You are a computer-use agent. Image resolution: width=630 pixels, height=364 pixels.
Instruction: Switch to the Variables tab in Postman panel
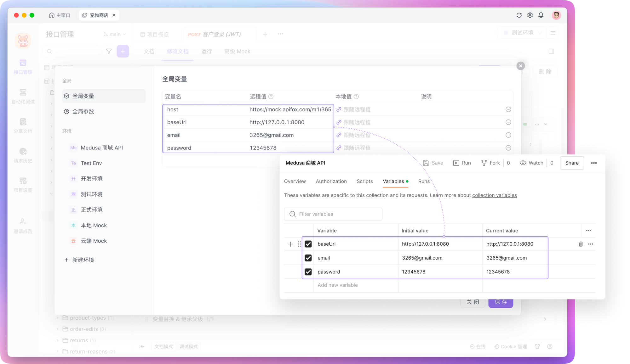click(393, 181)
